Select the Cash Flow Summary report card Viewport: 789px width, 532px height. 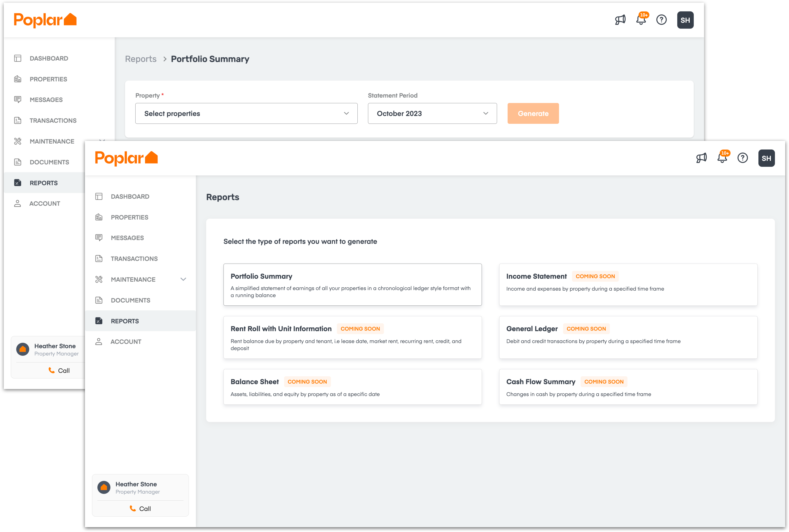628,387
